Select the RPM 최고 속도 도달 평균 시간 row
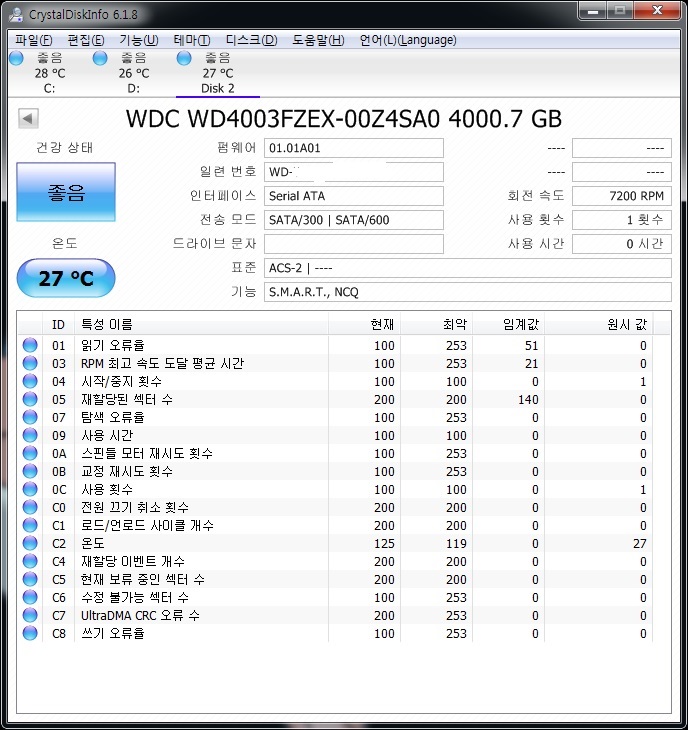This screenshot has width=688, height=730. [x=335, y=363]
